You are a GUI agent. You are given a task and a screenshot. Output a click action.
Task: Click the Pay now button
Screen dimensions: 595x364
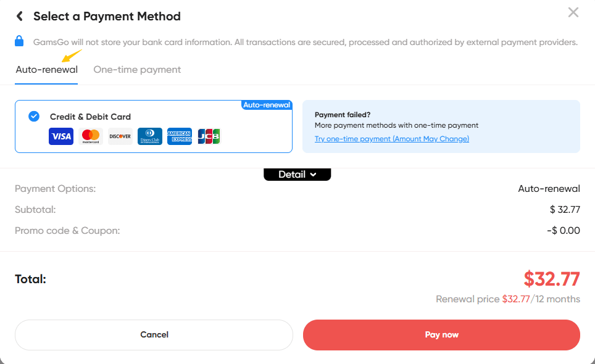[x=441, y=335]
